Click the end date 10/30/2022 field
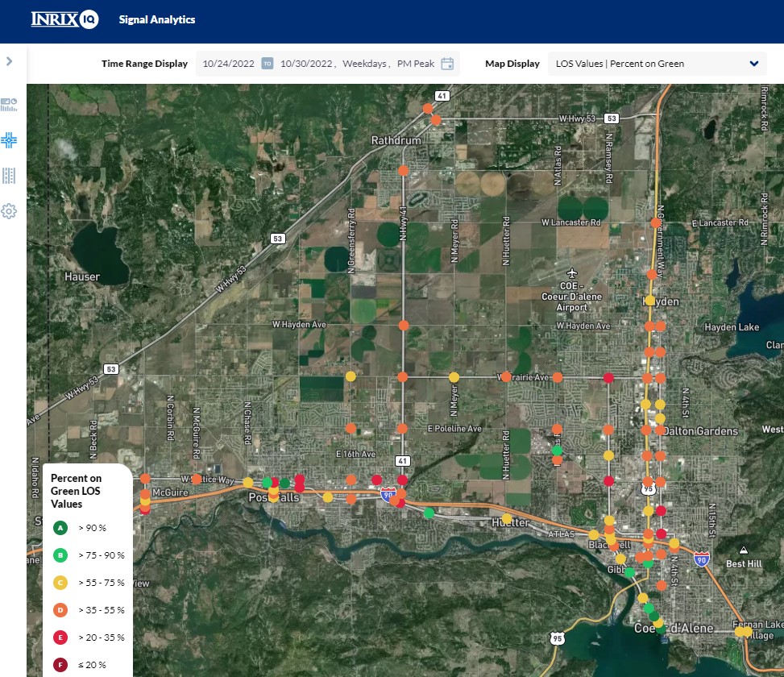The width and height of the screenshot is (784, 677). click(x=306, y=64)
